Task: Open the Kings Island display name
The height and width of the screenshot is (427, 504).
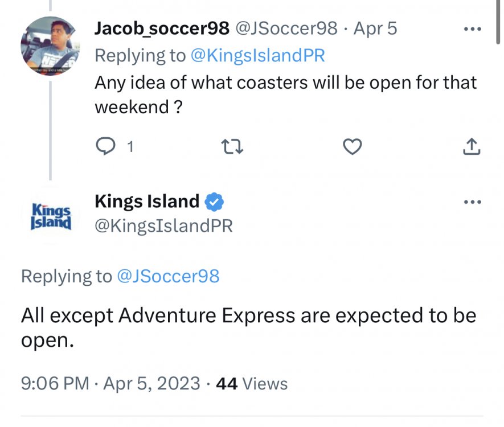Action: click(146, 202)
